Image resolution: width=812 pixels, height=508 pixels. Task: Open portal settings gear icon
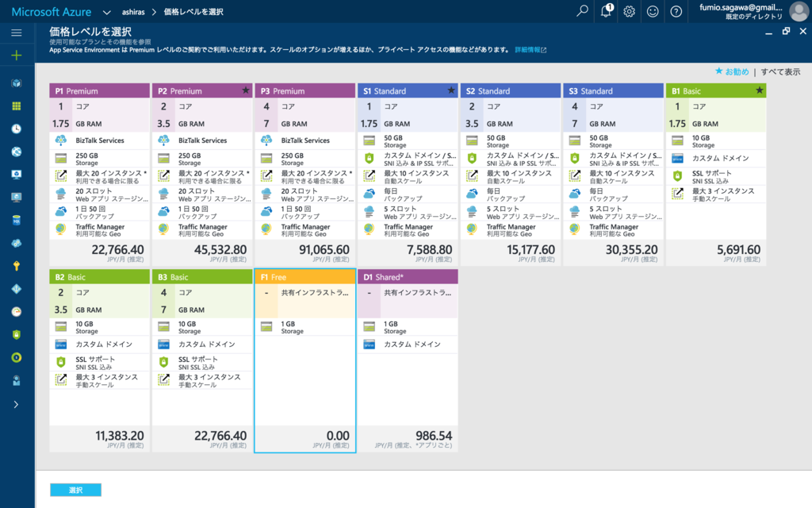pos(629,11)
